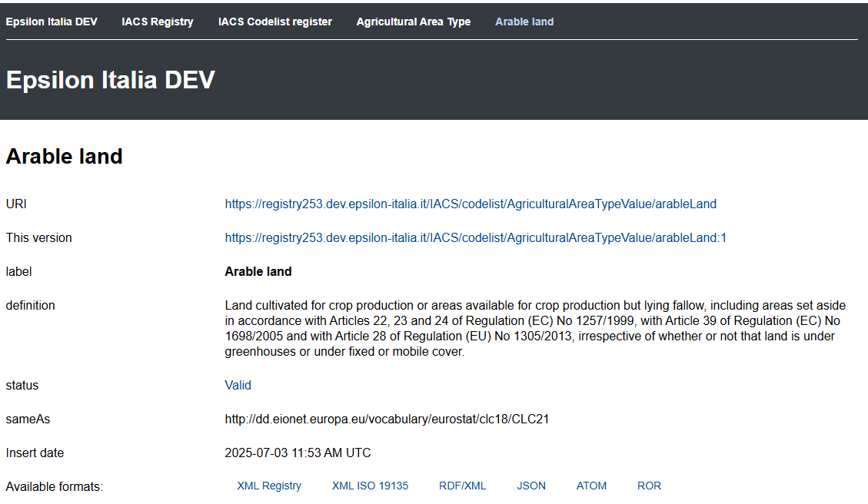This screenshot has height=504, width=868.
Task: Go to Agricultural Area Type section
Action: (x=413, y=22)
